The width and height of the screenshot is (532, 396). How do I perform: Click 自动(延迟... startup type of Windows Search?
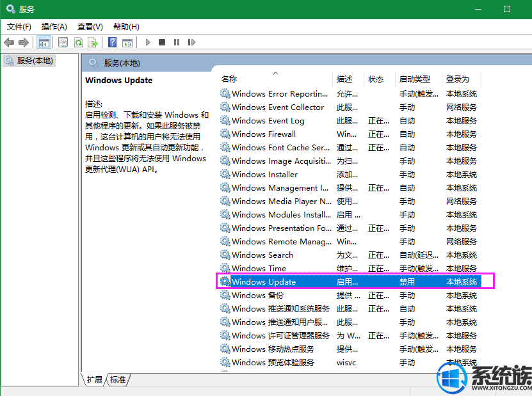(419, 255)
